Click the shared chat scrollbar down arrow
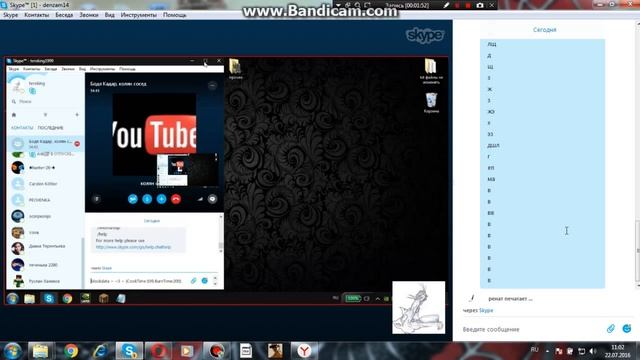Viewport: 640px width, 360px height. pyautogui.click(x=221, y=251)
